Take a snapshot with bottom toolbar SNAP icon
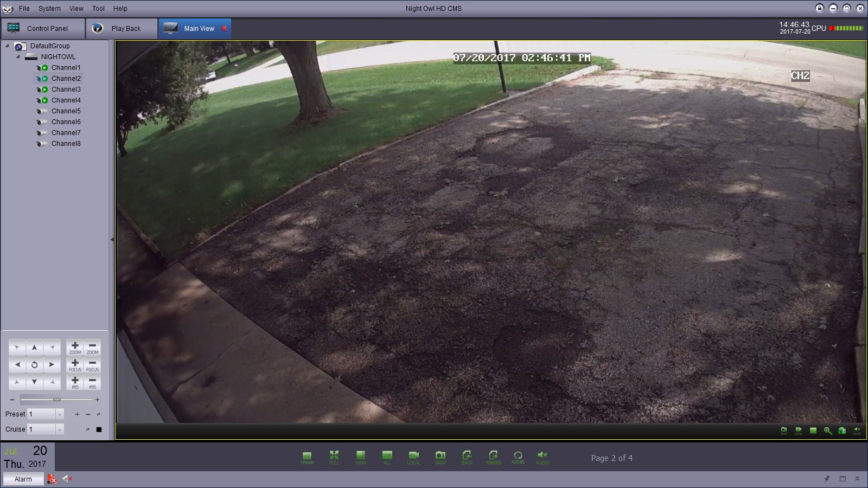 pos(441,457)
